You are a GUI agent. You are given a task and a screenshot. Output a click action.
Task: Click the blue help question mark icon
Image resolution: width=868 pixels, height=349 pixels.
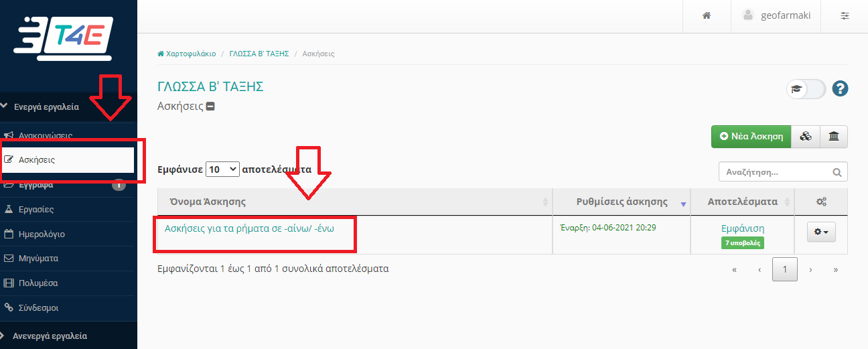(841, 88)
